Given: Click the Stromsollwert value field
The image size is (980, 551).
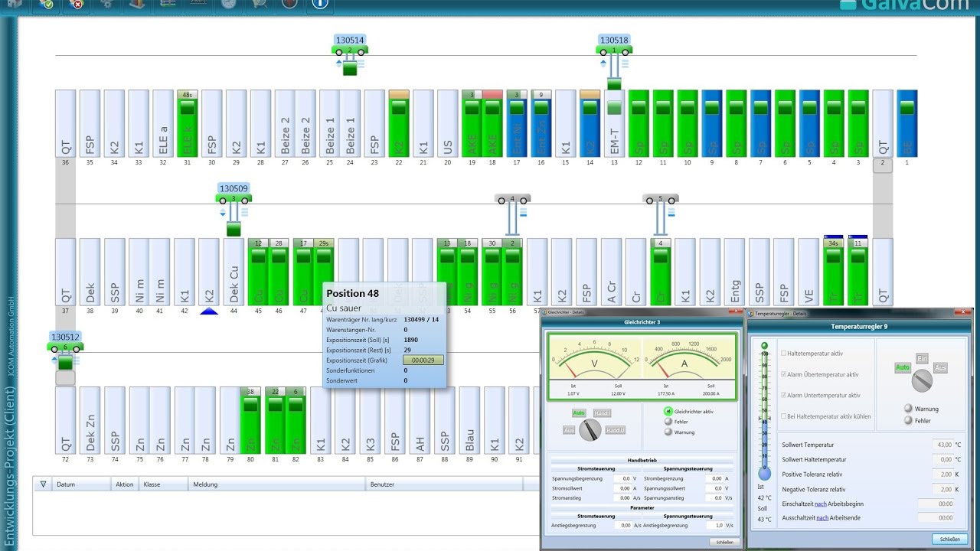Looking at the screenshot, I should click(622, 488).
